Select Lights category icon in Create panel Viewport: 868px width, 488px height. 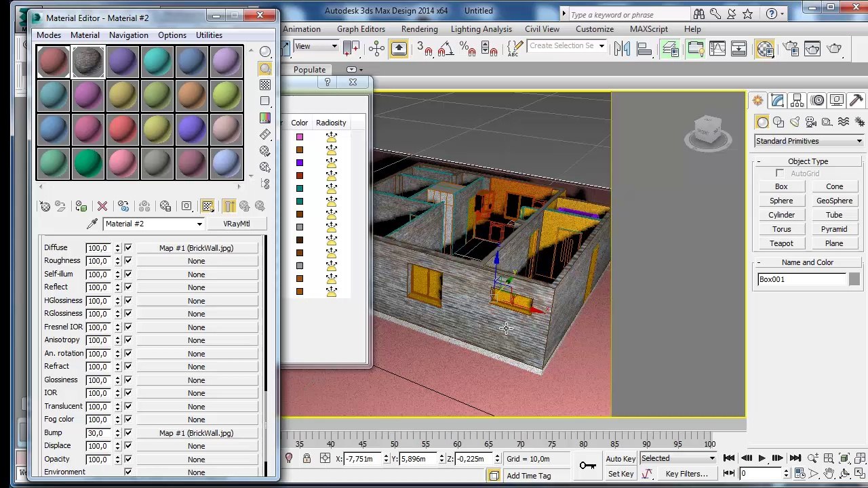[795, 122]
